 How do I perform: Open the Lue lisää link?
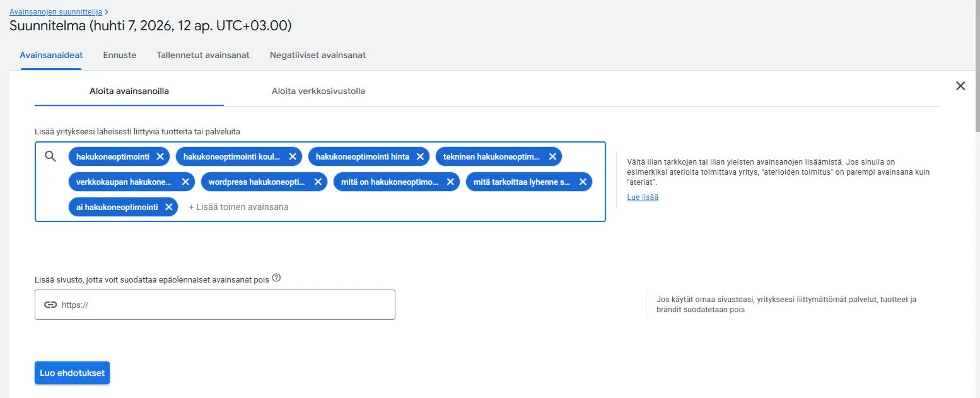point(642,197)
